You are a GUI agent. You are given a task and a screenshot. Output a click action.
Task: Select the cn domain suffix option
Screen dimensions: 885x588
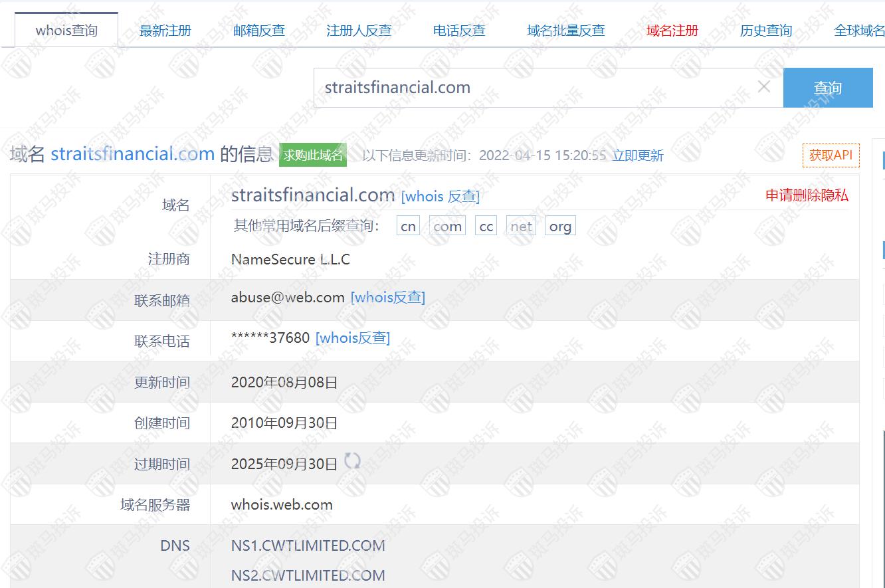tap(408, 227)
